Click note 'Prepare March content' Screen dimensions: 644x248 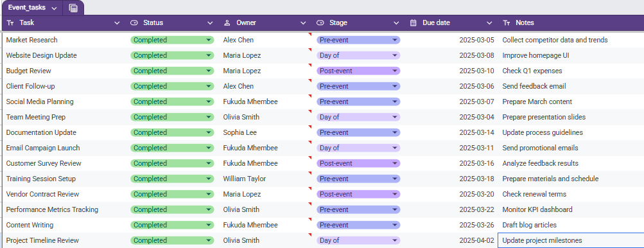click(x=537, y=102)
